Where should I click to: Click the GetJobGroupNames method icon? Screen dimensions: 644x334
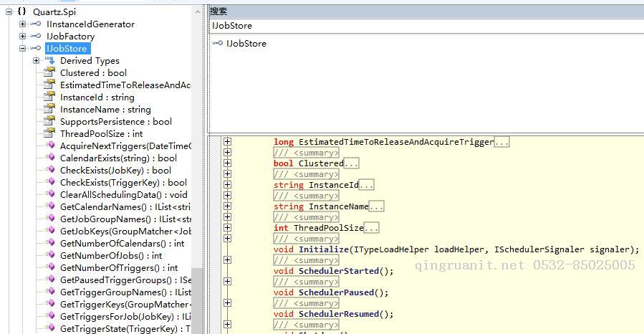[x=52, y=218]
